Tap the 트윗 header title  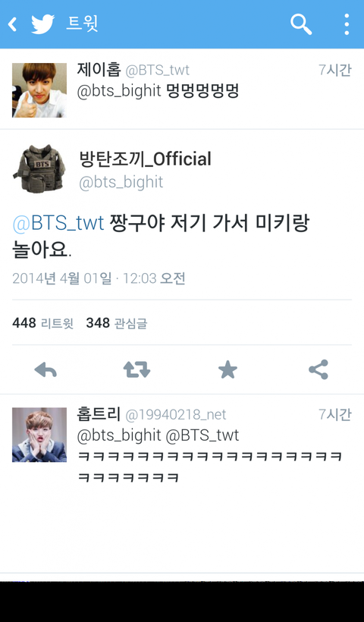point(82,24)
